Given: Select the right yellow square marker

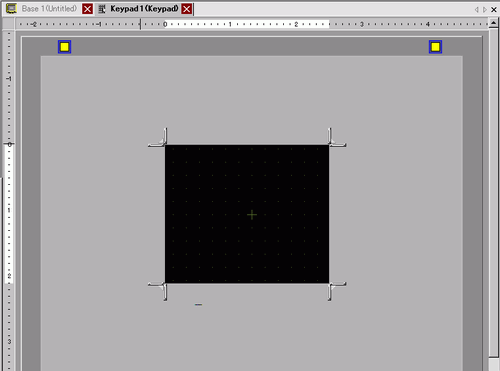Looking at the screenshot, I should (x=435, y=47).
